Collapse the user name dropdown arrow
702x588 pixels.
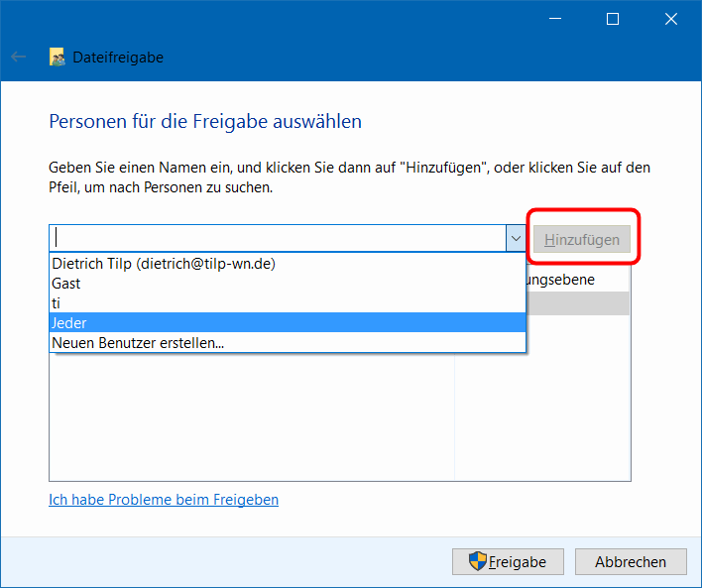515,239
